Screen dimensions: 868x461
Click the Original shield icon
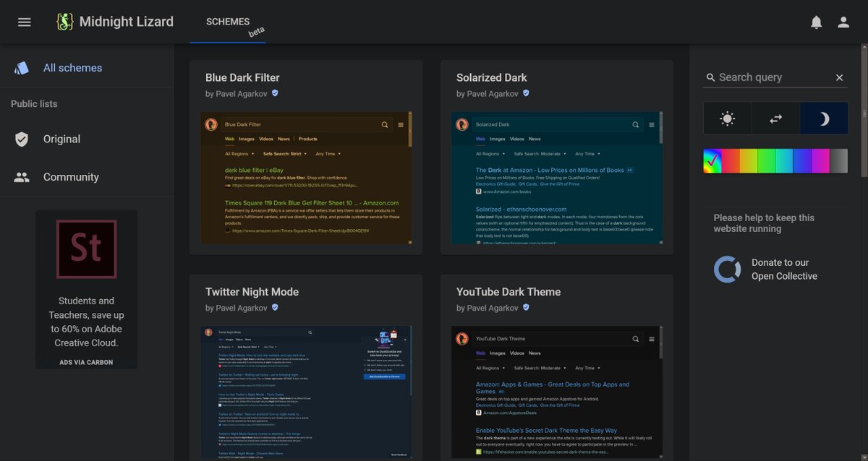22,139
